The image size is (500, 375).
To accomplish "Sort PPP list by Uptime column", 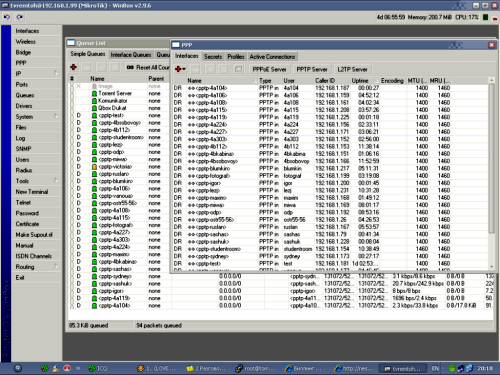I will [x=364, y=81].
